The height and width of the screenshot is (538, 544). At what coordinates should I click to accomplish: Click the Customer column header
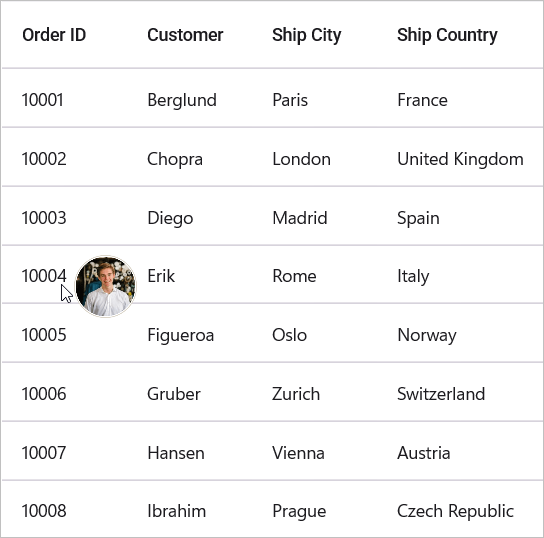pyautogui.click(x=185, y=35)
